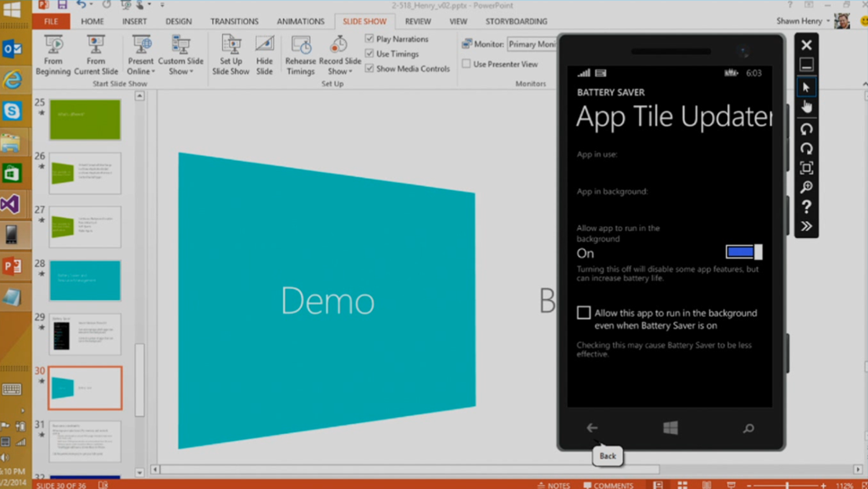Switch to the TRANSITIONS ribbon tab
The height and width of the screenshot is (489, 868).
coord(234,21)
